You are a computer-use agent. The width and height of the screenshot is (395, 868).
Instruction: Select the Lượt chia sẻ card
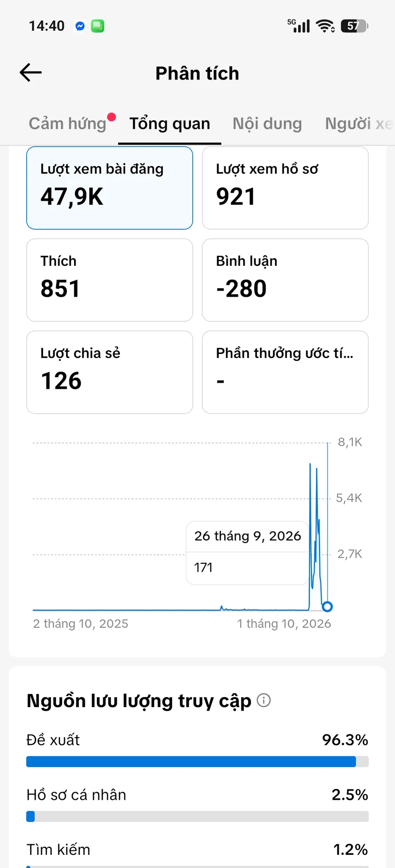(109, 373)
